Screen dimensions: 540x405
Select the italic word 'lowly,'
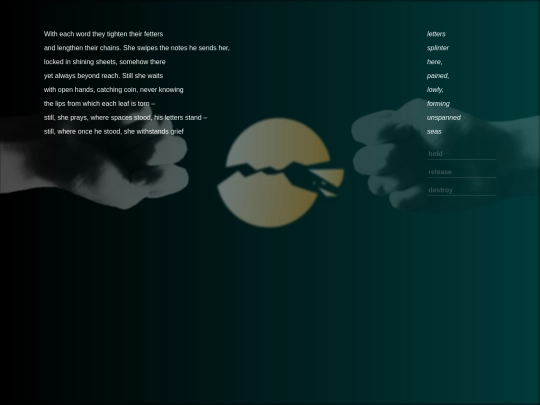point(435,90)
